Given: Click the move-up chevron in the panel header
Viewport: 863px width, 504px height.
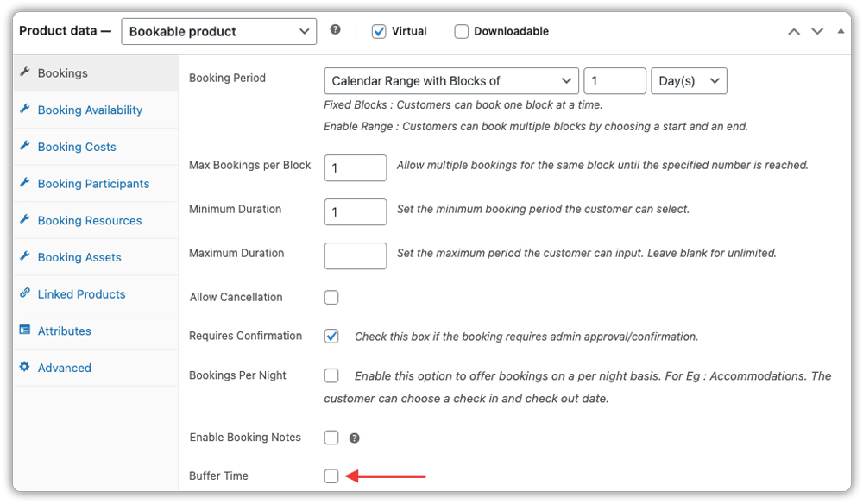Looking at the screenshot, I should point(793,30).
